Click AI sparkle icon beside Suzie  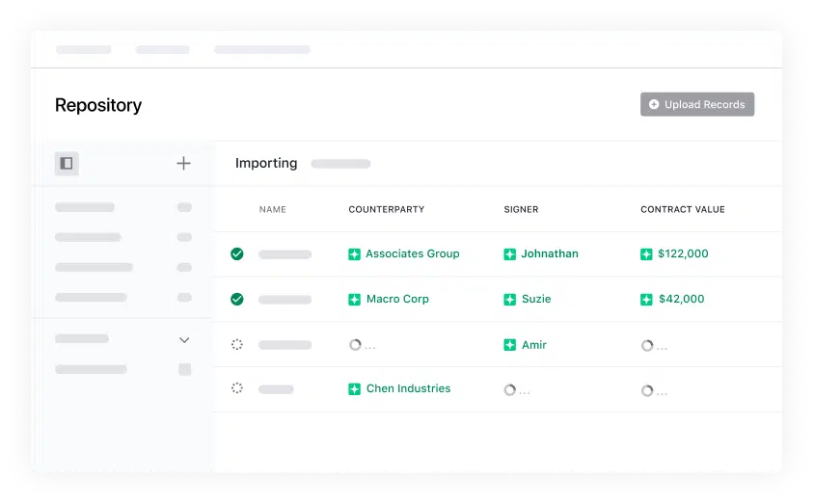(x=509, y=300)
